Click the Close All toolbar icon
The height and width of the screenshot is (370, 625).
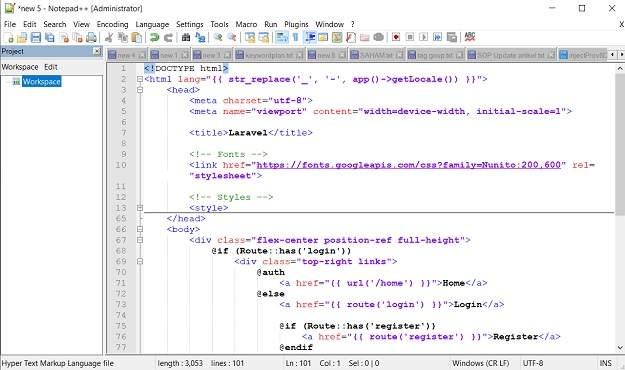(x=78, y=38)
